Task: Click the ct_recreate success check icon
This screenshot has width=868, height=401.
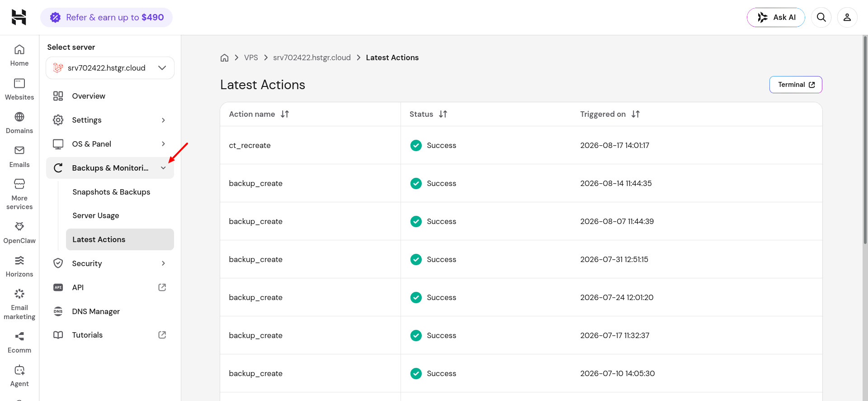Action: pos(416,145)
